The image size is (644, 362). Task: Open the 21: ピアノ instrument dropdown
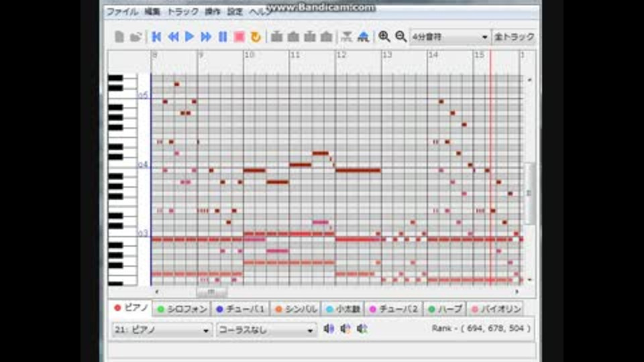coord(162,330)
